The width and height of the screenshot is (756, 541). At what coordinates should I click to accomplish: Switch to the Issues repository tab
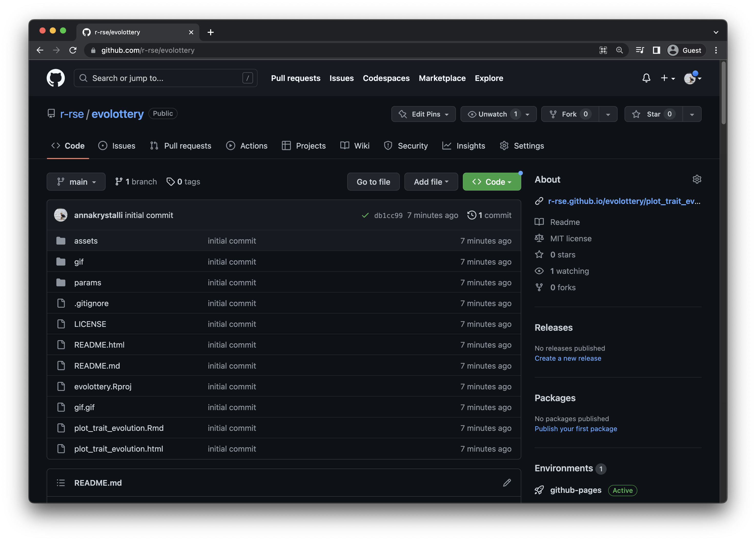pos(117,145)
